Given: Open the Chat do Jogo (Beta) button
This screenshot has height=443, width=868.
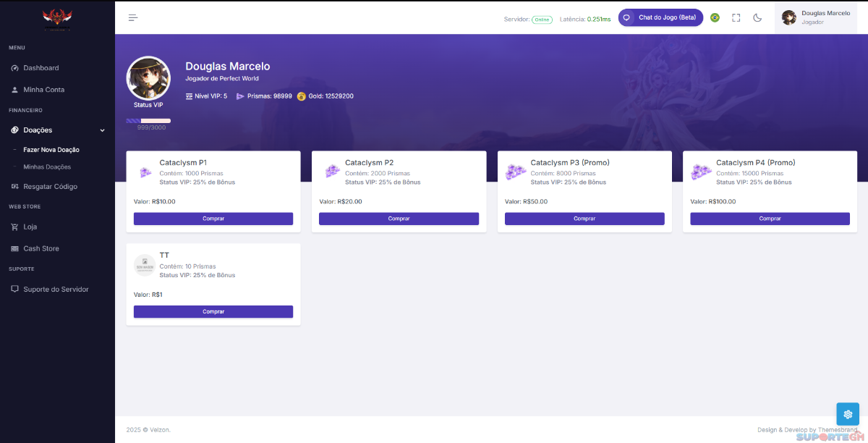Looking at the screenshot, I should (660, 17).
